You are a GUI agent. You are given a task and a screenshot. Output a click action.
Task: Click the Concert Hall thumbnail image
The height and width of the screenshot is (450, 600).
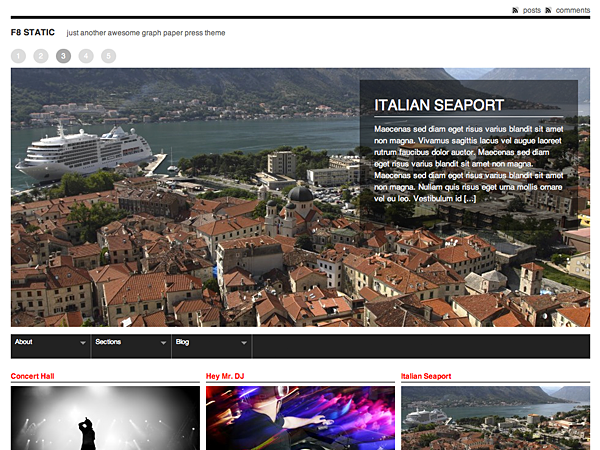pyautogui.click(x=105, y=418)
